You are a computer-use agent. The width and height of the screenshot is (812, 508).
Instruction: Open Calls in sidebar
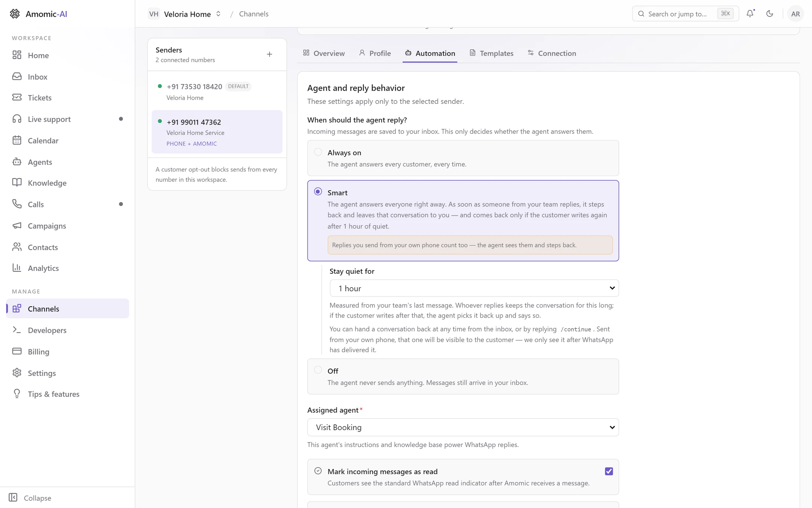[67, 204]
